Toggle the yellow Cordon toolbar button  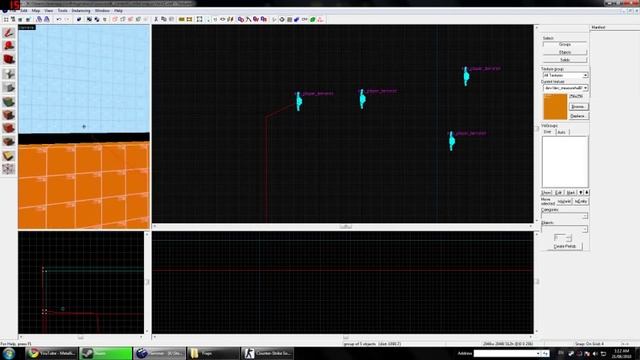pyautogui.click(x=182, y=19)
